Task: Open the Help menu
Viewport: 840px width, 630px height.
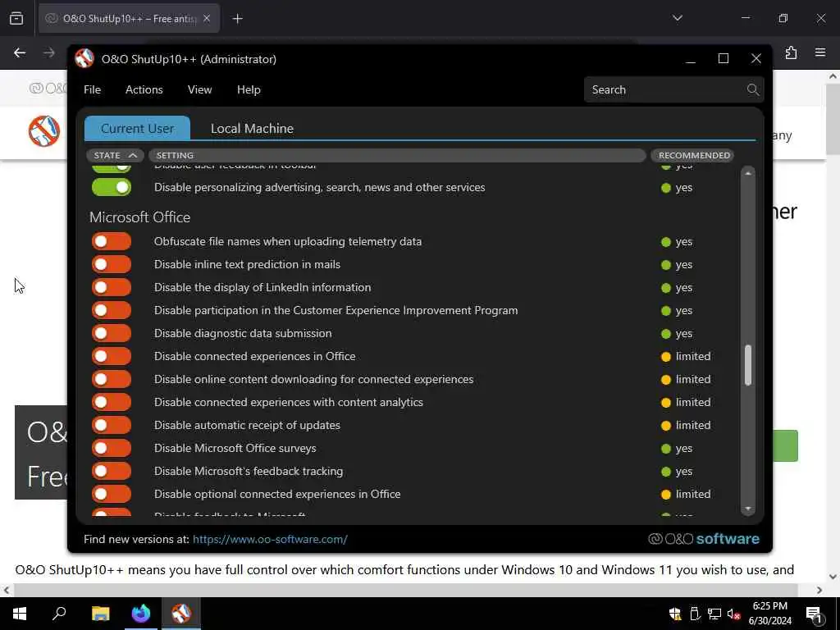Action: tap(249, 89)
